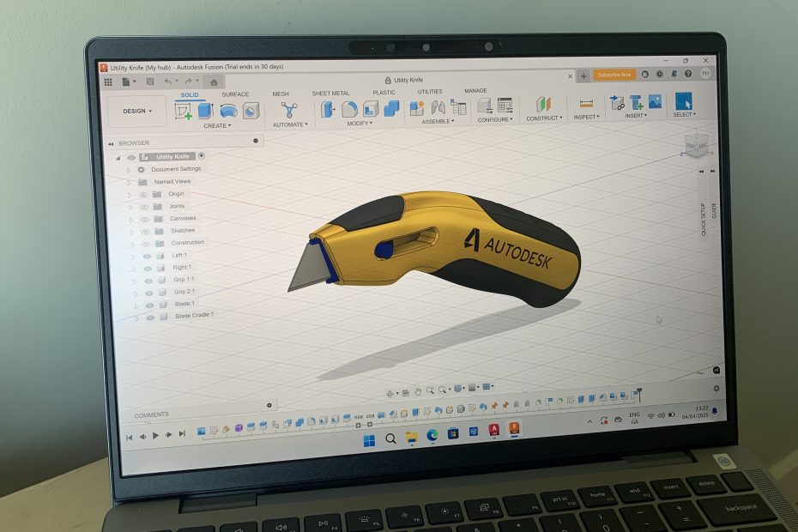This screenshot has width=798, height=532.
Task: Click the ViewCube in the canvas corner
Action: pyautogui.click(x=696, y=144)
